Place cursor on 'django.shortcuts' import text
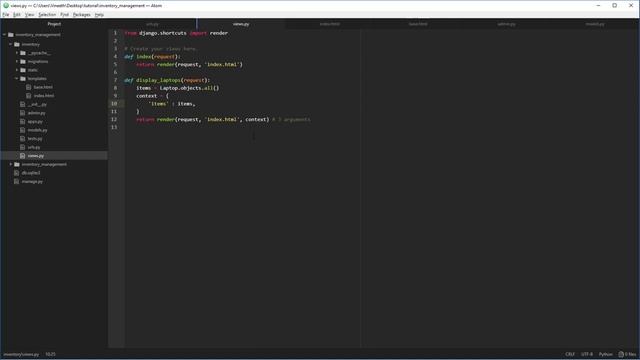 coord(163,33)
